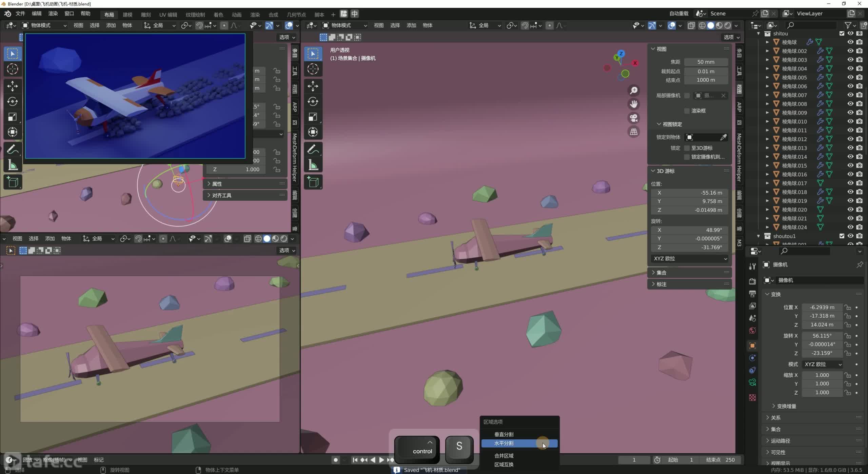Open the Object Data camera properties tab
The height and width of the screenshot is (474, 868).
point(752,382)
